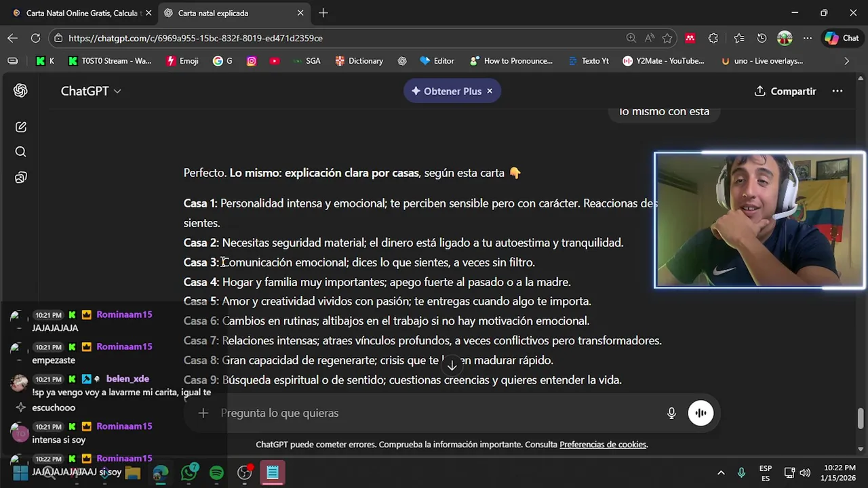Open the Y2Mate - YouTube bookmark
Image resolution: width=868 pixels, height=488 pixels.
coord(664,61)
